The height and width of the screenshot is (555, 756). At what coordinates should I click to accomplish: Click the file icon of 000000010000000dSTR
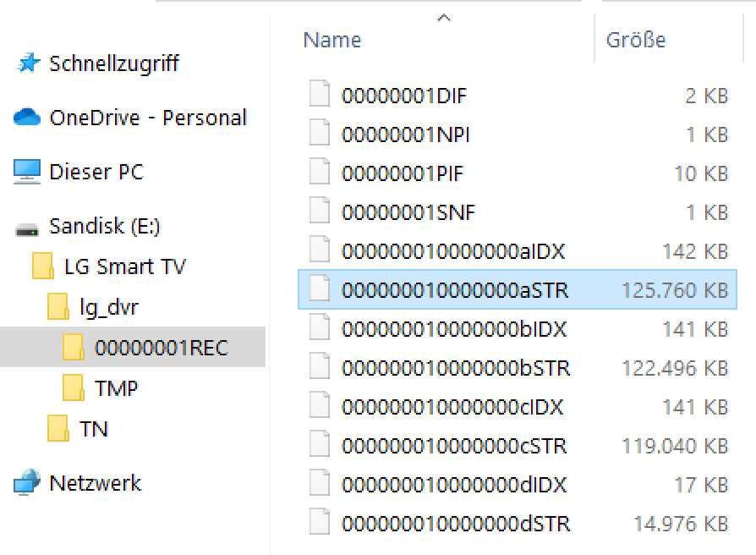click(x=320, y=522)
